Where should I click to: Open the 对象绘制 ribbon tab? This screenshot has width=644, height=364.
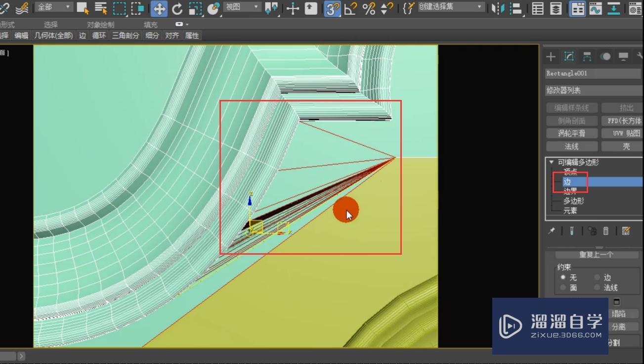tap(100, 24)
